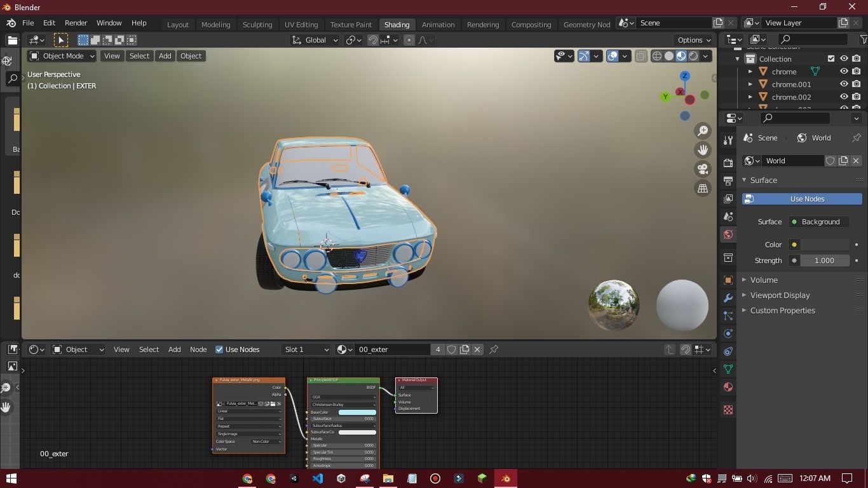Hide chrome object in viewport
Screen dimensions: 868x488
pos(844,72)
